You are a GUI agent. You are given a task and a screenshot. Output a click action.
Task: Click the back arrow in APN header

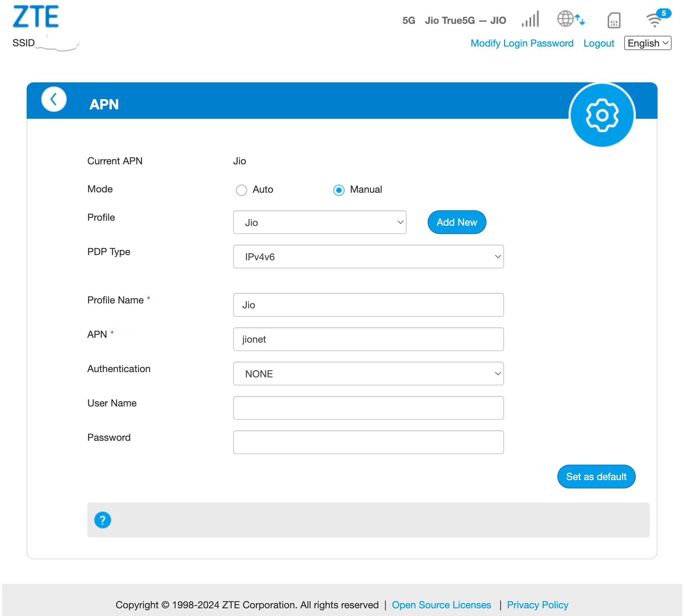(x=54, y=100)
